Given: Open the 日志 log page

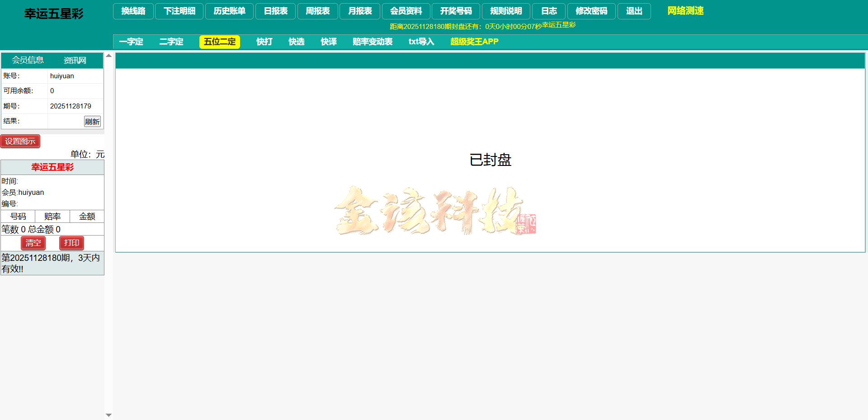Looking at the screenshot, I should 548,11.
